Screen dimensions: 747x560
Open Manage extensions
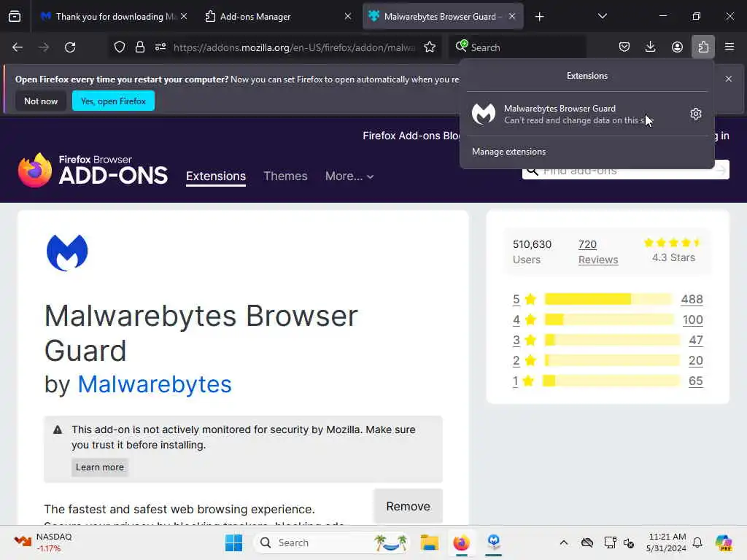click(x=508, y=152)
